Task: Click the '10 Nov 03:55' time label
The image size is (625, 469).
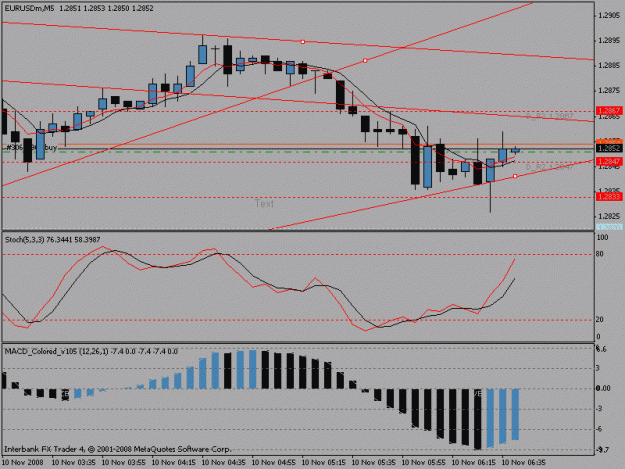Action: click(x=124, y=463)
